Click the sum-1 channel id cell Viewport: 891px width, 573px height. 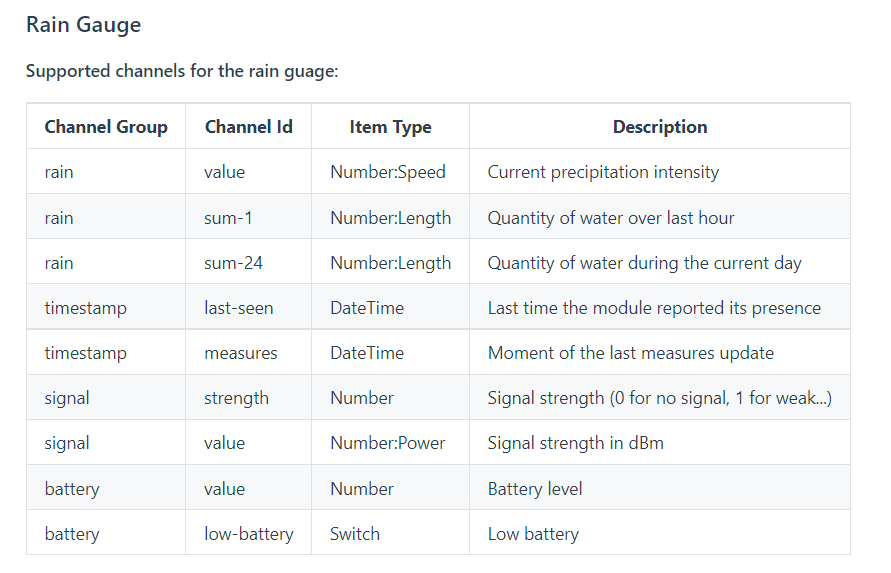pyautogui.click(x=229, y=218)
